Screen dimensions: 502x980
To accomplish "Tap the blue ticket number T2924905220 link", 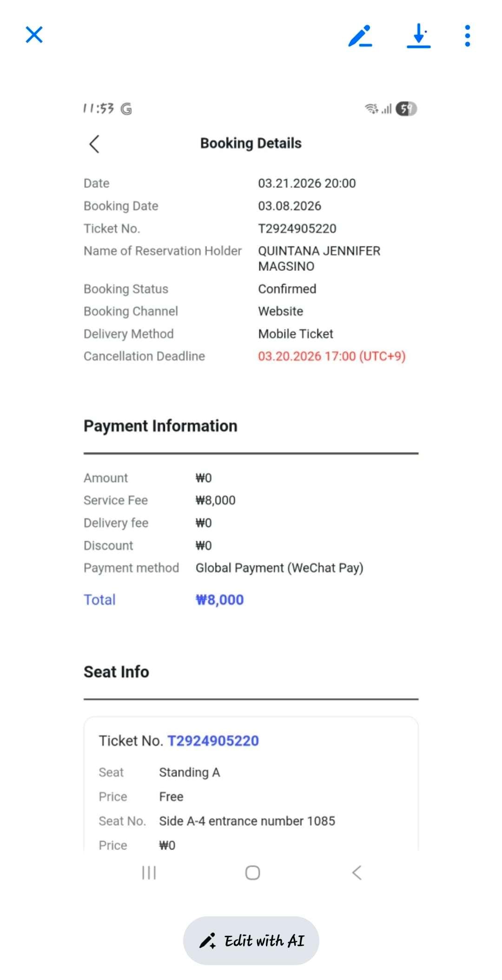I will pyautogui.click(x=213, y=741).
